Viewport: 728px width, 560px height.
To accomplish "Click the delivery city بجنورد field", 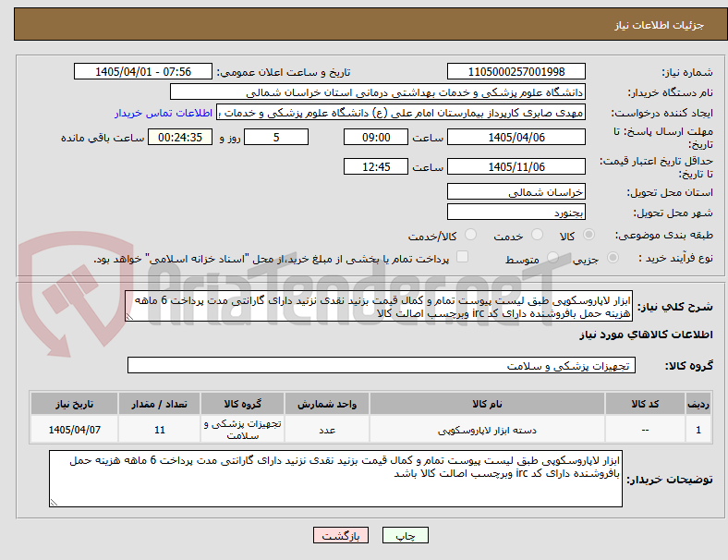I will 516,213.
